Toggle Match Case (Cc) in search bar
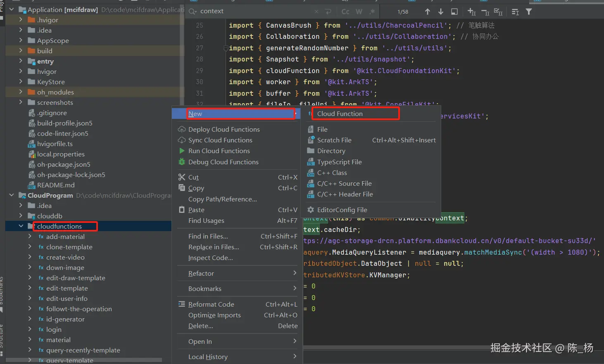 (345, 12)
